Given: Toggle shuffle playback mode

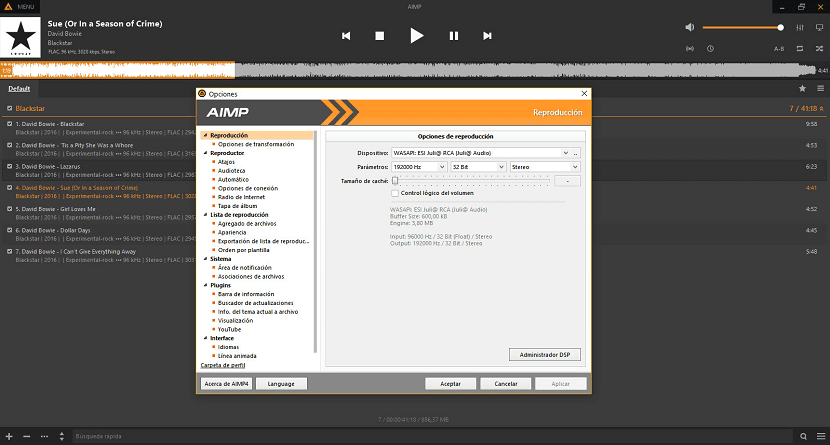Looking at the screenshot, I should click(821, 48).
